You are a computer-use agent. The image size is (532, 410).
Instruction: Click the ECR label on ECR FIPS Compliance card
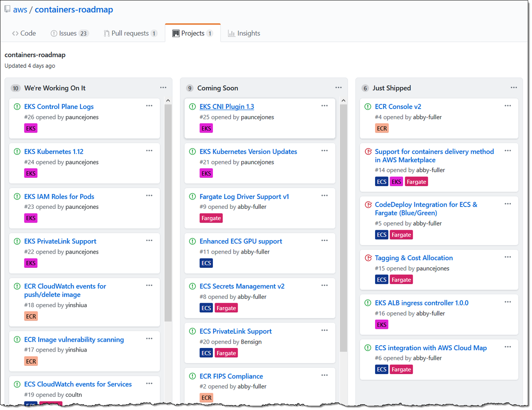[x=207, y=398]
